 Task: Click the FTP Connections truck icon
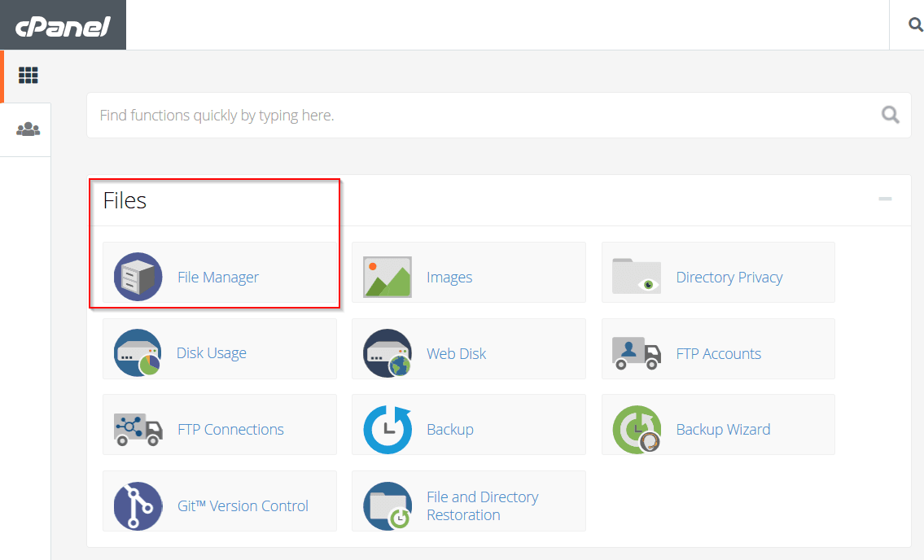[x=138, y=429]
